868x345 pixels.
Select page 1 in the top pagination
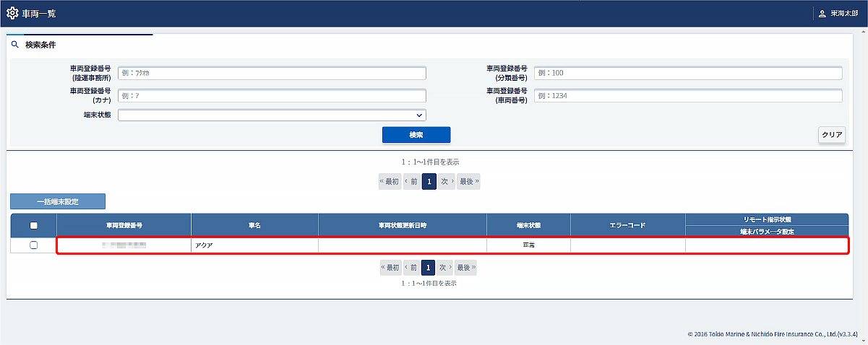tap(429, 182)
